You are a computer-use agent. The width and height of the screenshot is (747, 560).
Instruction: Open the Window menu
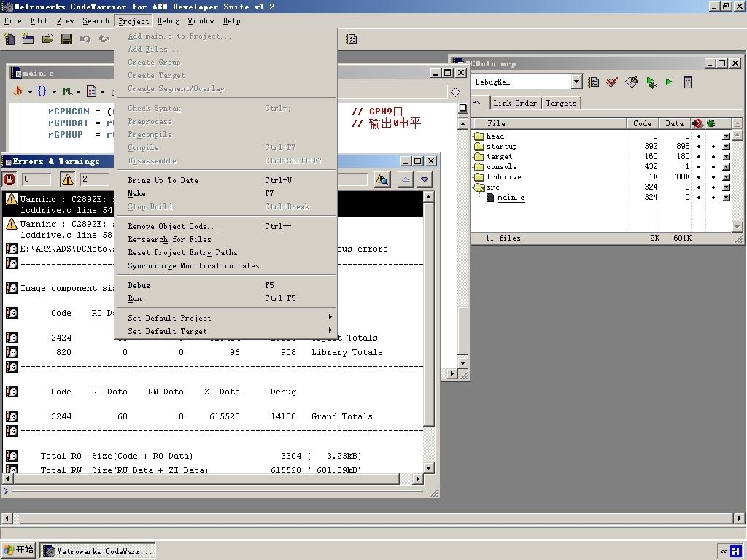pyautogui.click(x=201, y=20)
